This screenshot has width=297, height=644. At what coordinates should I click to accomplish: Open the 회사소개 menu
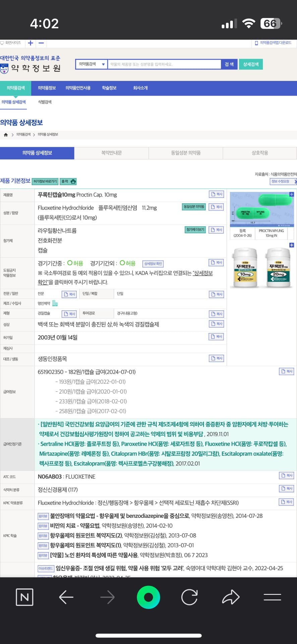click(140, 88)
